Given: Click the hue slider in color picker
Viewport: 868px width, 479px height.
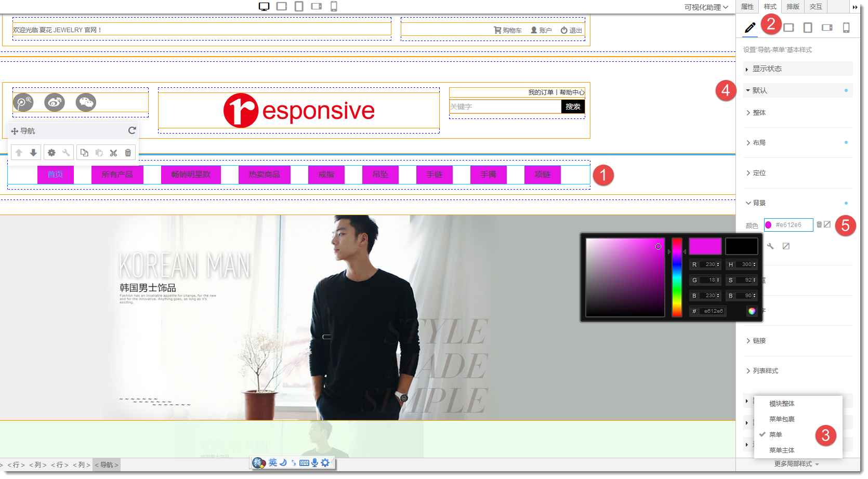Looking at the screenshot, I should 677,277.
